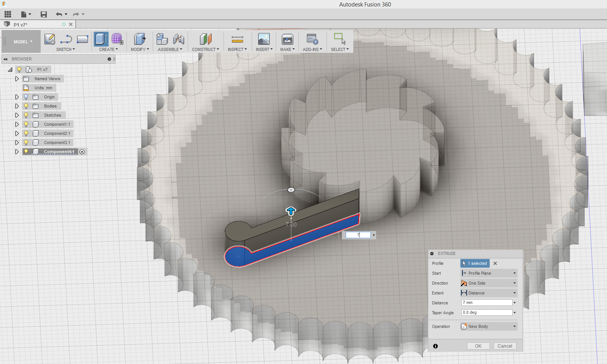The height and width of the screenshot is (364, 607).
Task: Click the Insert image icon
Action: point(264,39)
